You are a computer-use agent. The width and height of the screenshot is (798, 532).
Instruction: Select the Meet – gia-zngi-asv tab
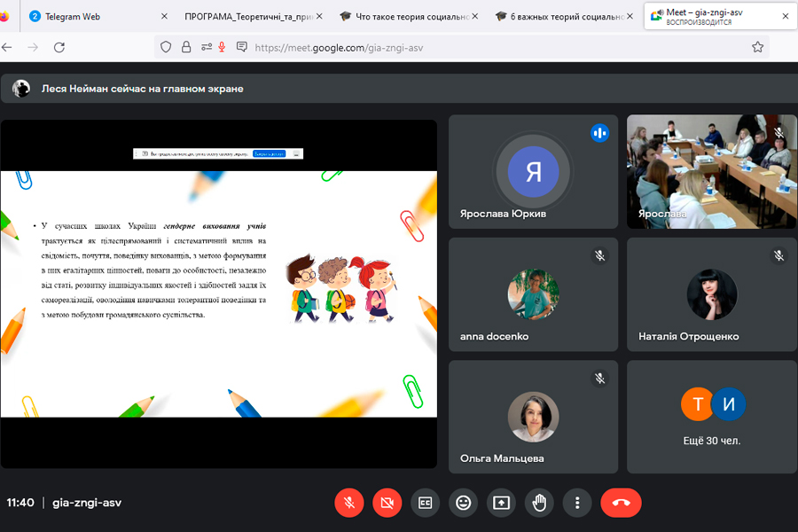click(719, 16)
